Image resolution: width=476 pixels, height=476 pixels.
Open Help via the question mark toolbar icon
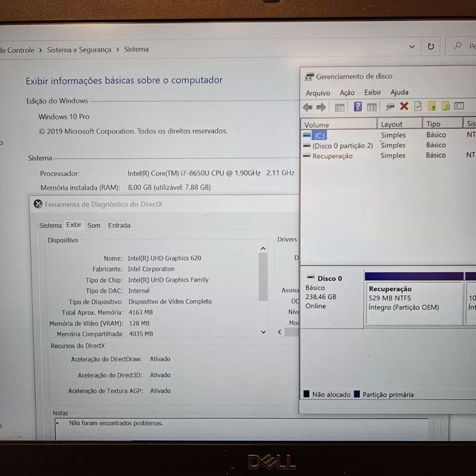coord(358,107)
